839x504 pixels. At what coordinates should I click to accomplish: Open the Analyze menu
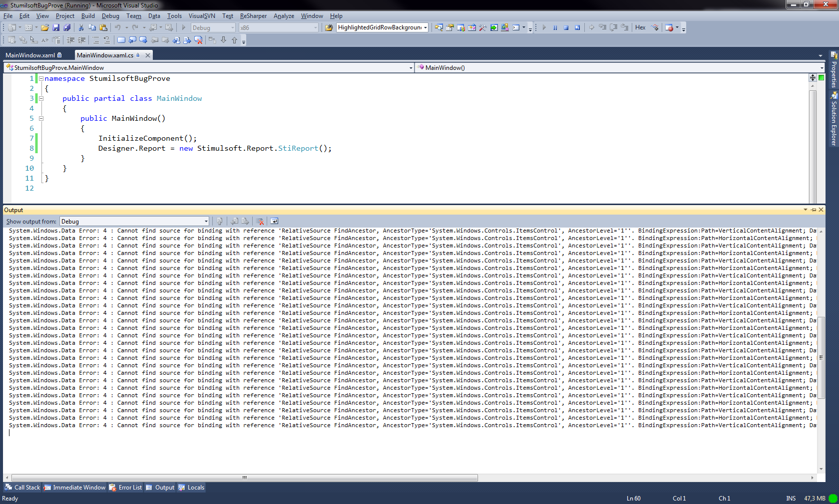pyautogui.click(x=284, y=16)
